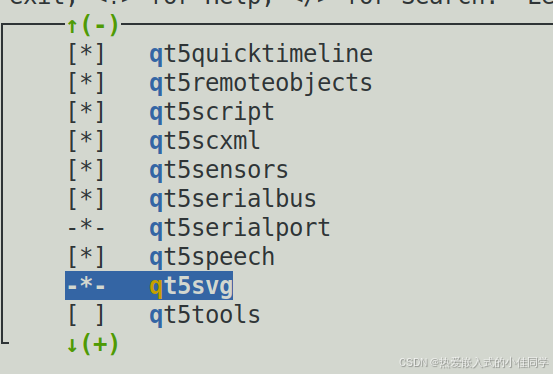Uncheck the qt5script option box
Viewport: 553px width, 374px height.
(86, 112)
